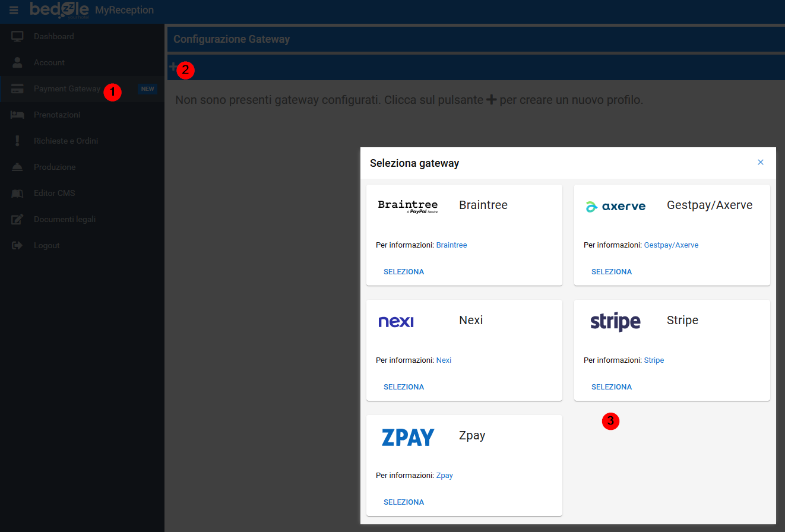The width and height of the screenshot is (785, 532).
Task: Click the Zpay logo image
Action: (x=408, y=438)
